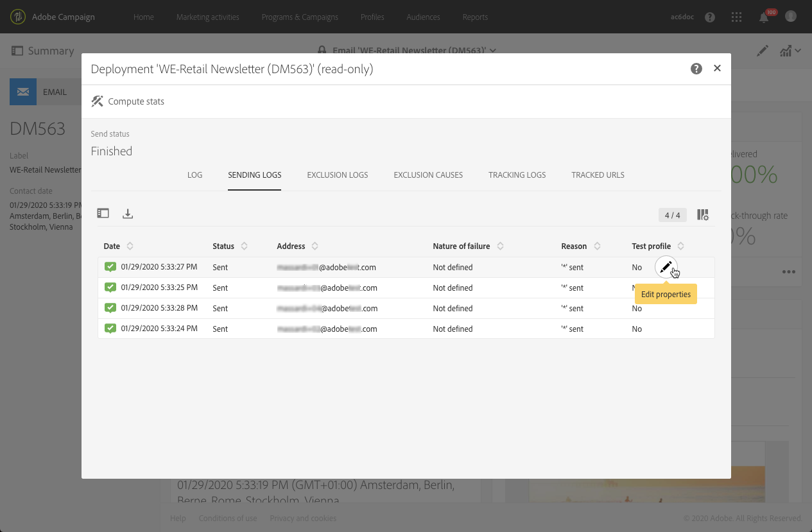Switch to the LOG tab
The width and height of the screenshot is (812, 532).
coord(195,175)
